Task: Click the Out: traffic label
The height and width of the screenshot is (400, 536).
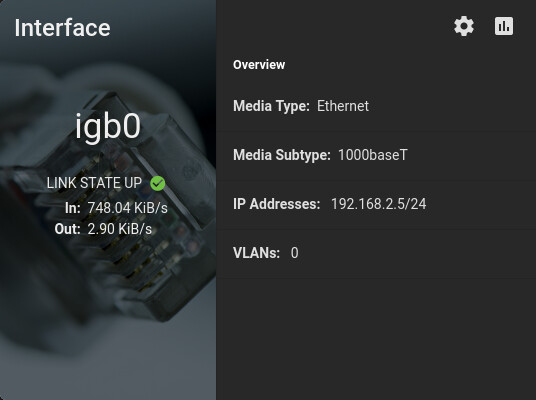Action: tap(68, 229)
